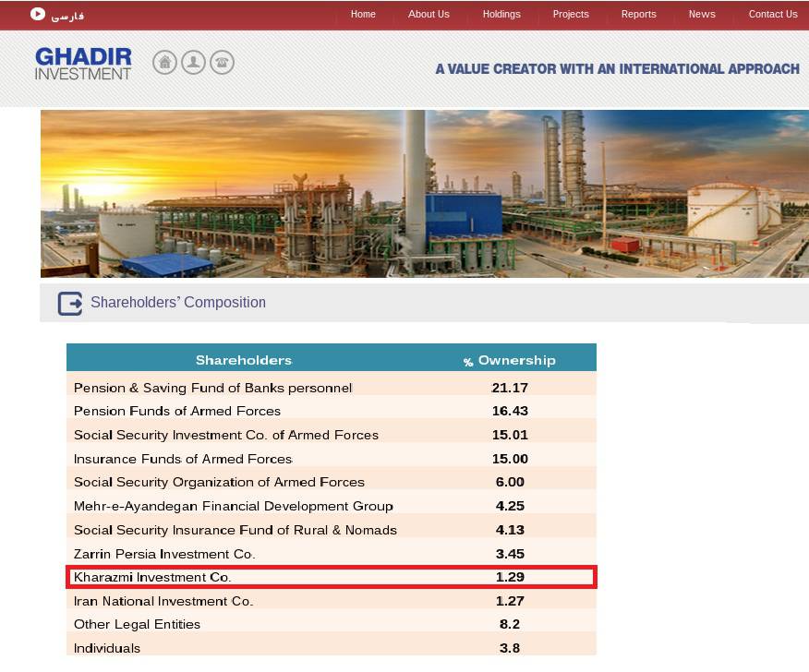Viewport: 809px width, 672px height.
Task: Select the 15.00 ownership value
Action: tap(510, 459)
